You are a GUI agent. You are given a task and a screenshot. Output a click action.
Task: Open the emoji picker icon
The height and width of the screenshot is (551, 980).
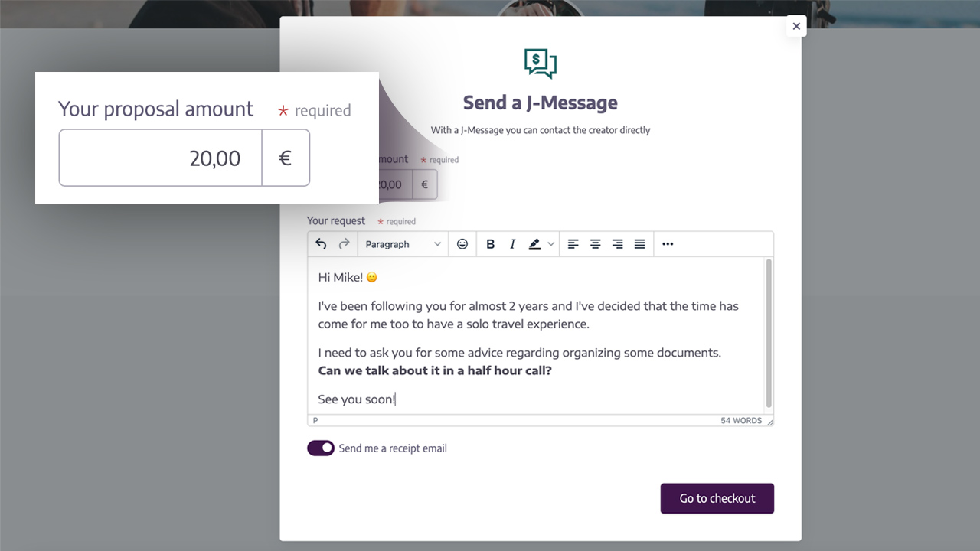point(462,243)
